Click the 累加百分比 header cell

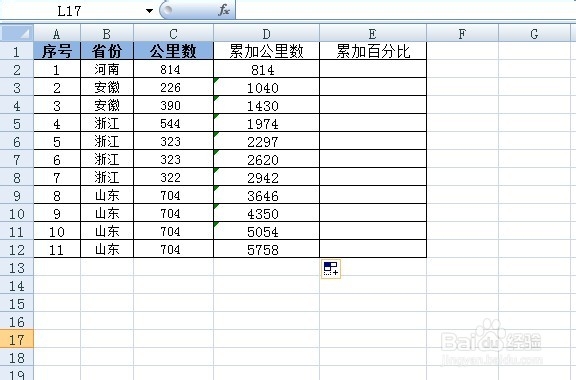pyautogui.click(x=373, y=51)
